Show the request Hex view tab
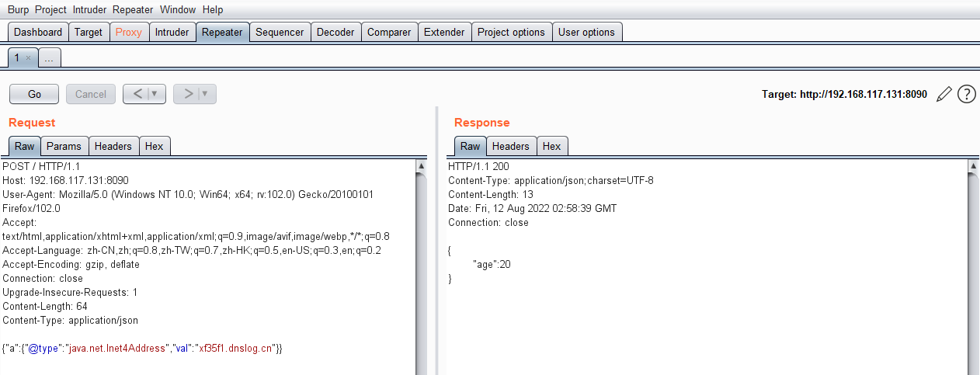980x375 pixels. 154,146
